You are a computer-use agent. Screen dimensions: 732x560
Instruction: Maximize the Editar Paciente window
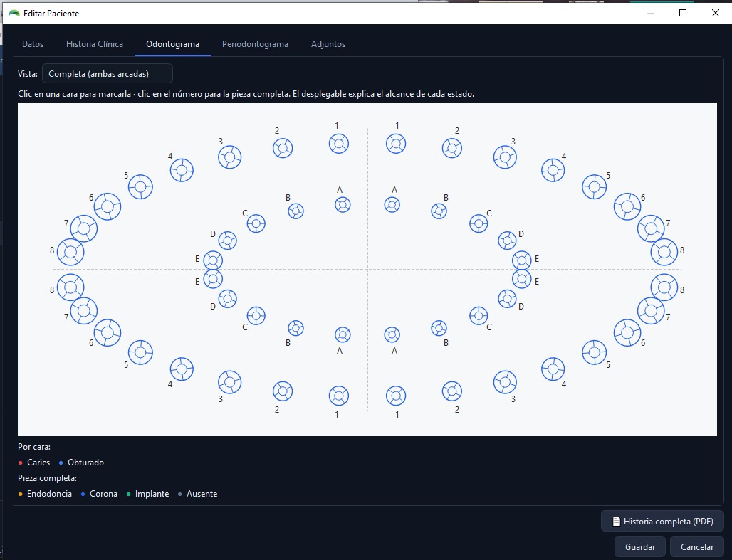pyautogui.click(x=683, y=13)
